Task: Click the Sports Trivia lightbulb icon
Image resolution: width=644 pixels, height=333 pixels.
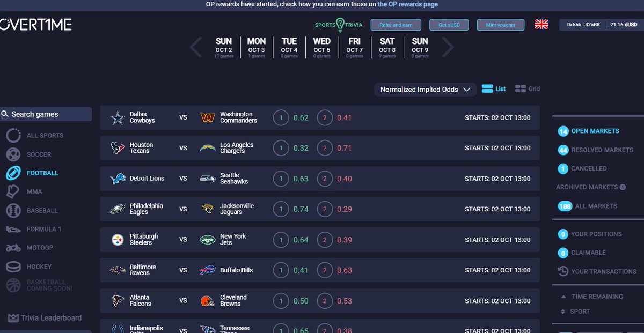Action: click(x=339, y=25)
